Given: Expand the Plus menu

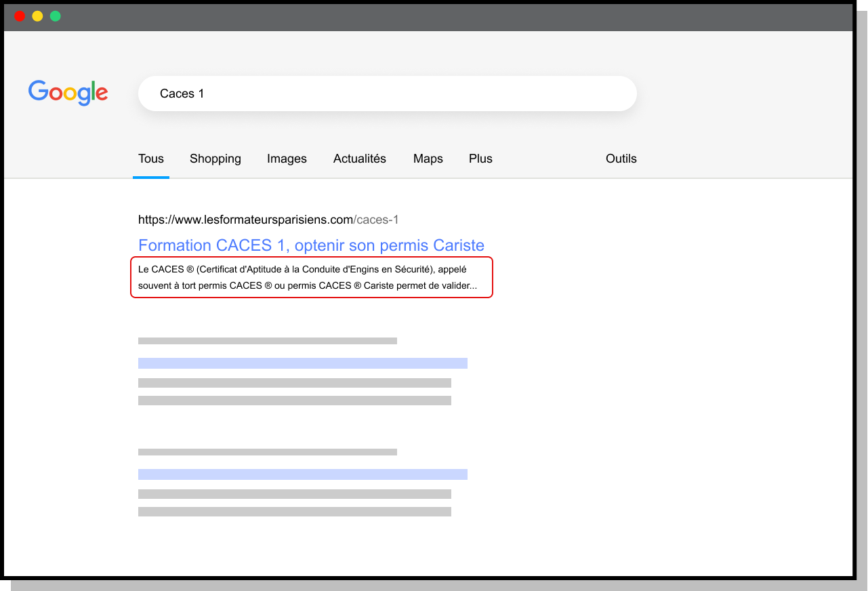Looking at the screenshot, I should click(480, 159).
